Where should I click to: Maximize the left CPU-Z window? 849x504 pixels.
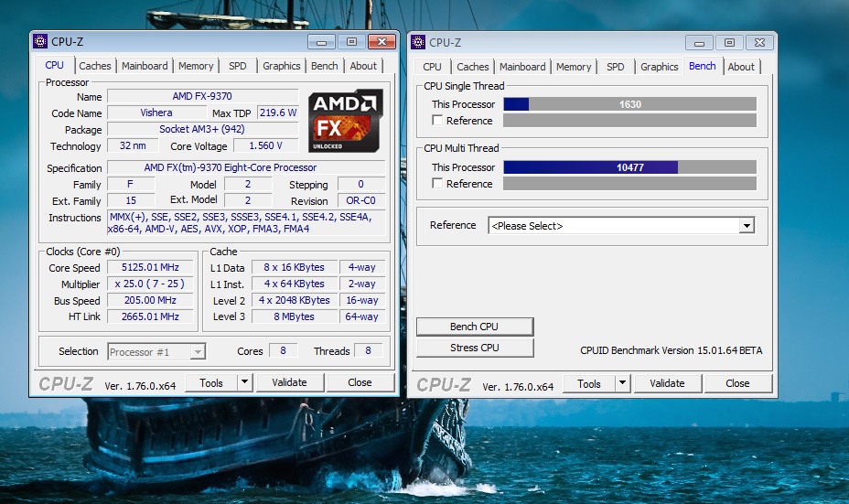[x=351, y=42]
